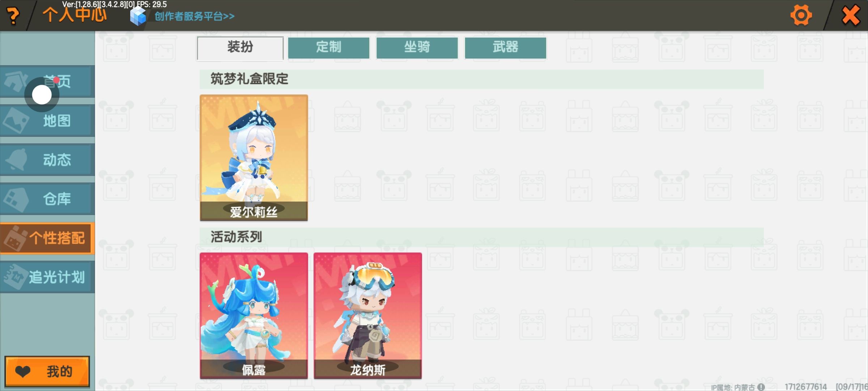Open 地图 in the sidebar
This screenshot has height=391, width=868.
[47, 121]
